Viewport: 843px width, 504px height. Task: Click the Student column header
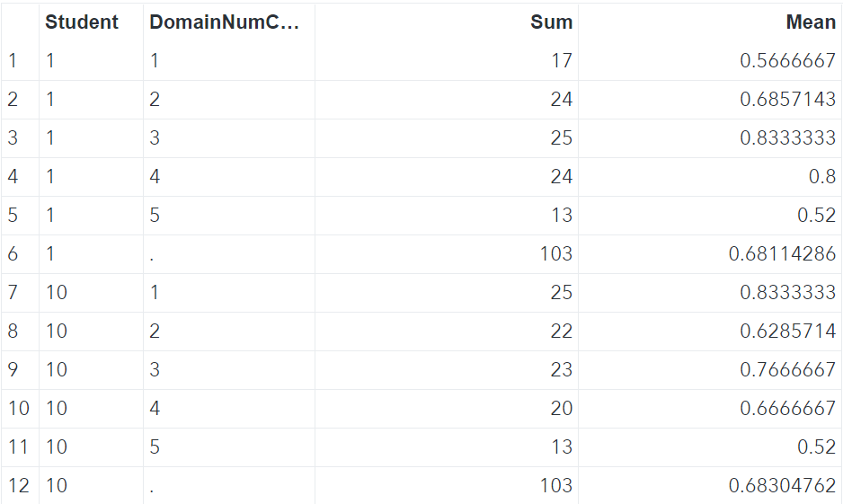pos(82,22)
